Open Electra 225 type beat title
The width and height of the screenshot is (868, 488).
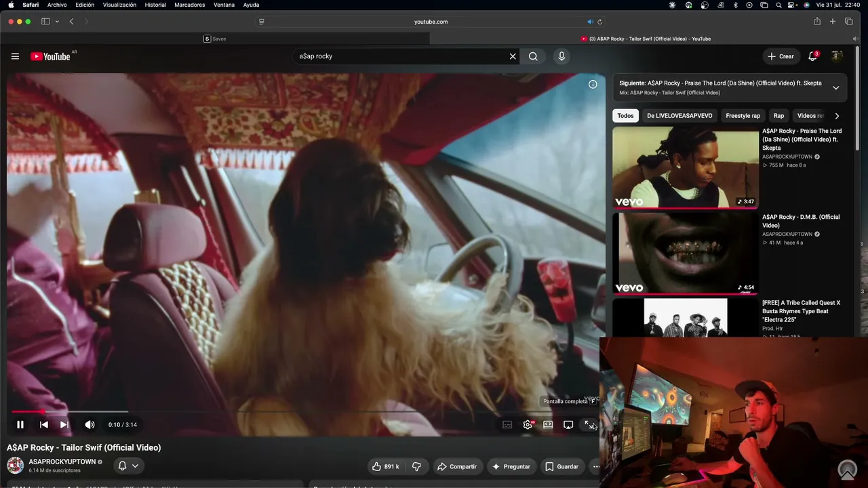[x=801, y=311]
